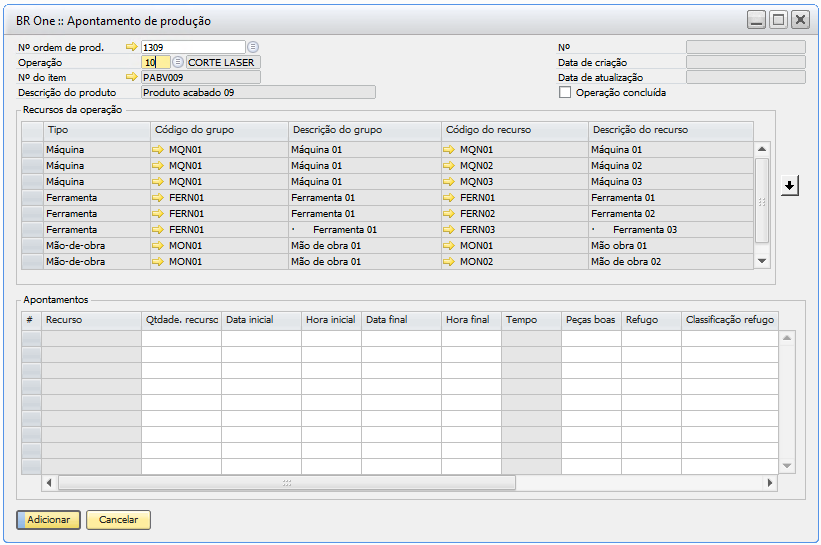The height and width of the screenshot is (545, 821).
Task: Click the down-arrow button beside resources grid
Action: (x=790, y=185)
